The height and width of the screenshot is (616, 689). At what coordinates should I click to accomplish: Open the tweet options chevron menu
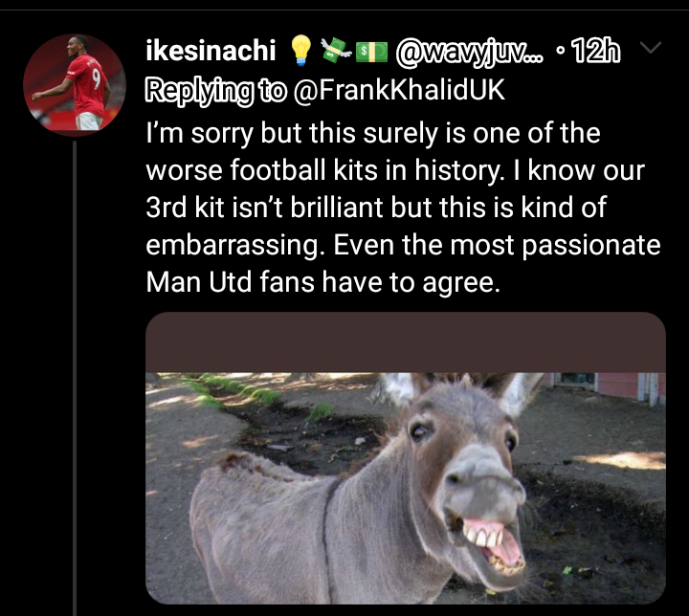tap(651, 47)
